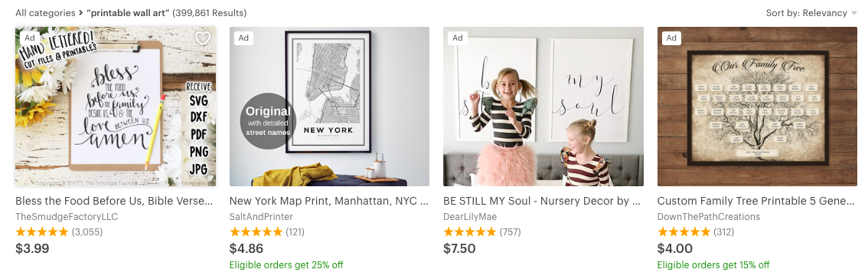
Task: Visit the DownThePathCreations shop
Action: [709, 217]
